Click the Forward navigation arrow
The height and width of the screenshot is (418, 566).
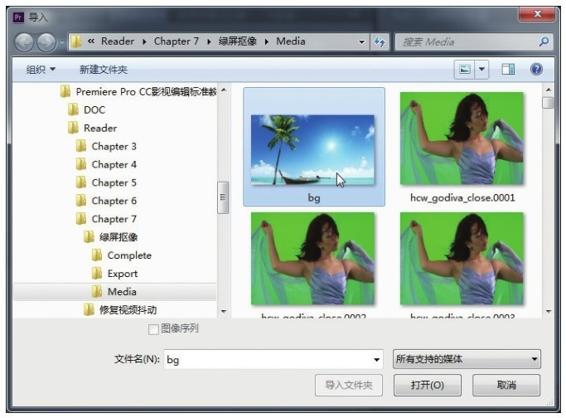point(47,42)
